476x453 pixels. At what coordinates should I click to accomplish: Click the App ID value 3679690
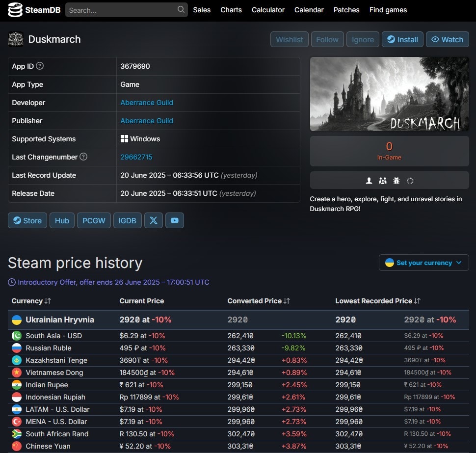click(135, 66)
